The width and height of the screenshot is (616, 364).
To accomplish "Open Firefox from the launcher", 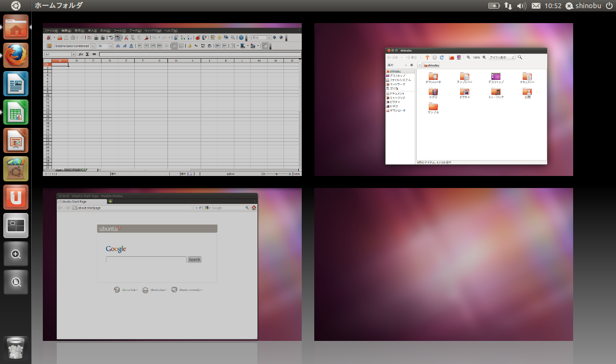I will (x=16, y=55).
